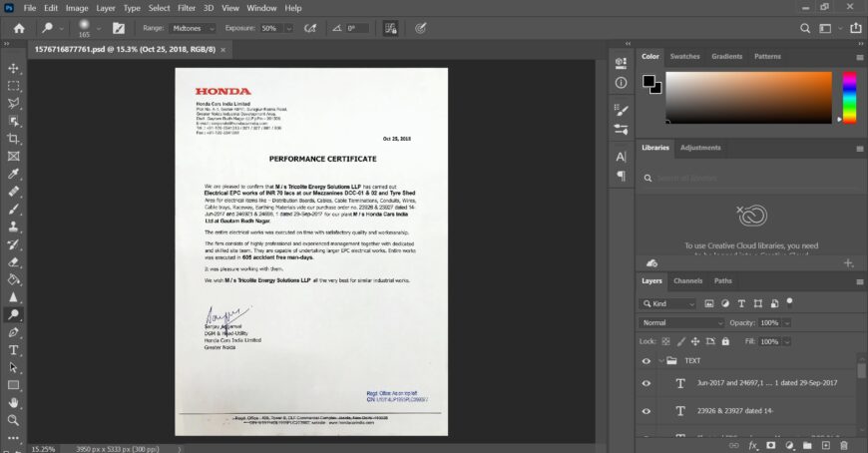Select the Brush tool
This screenshot has height=453, width=868.
point(13,210)
